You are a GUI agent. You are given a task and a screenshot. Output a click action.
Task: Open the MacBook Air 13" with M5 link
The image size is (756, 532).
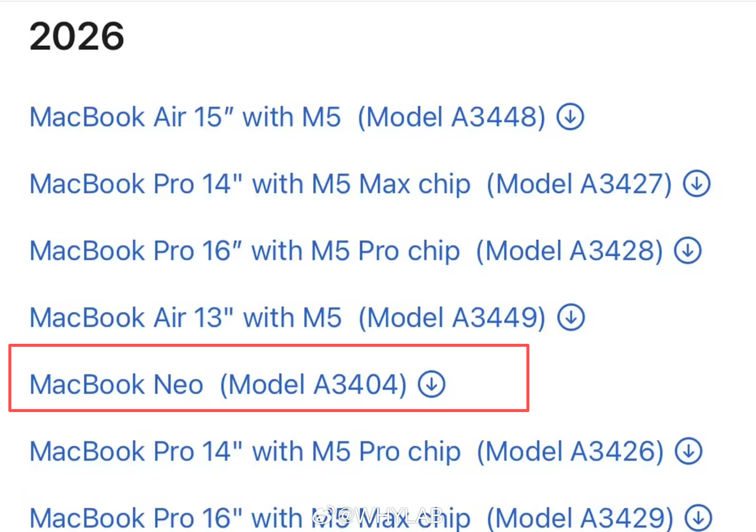coord(186,317)
